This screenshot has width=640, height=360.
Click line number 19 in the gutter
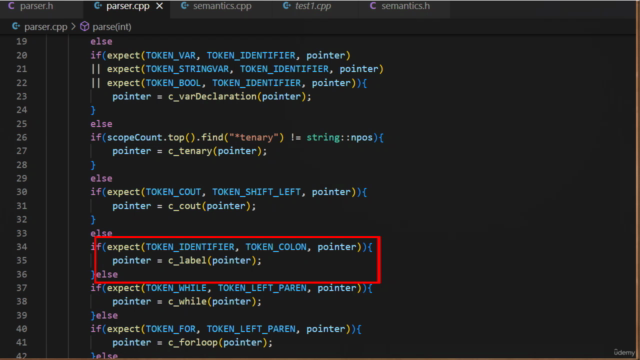click(x=22, y=42)
